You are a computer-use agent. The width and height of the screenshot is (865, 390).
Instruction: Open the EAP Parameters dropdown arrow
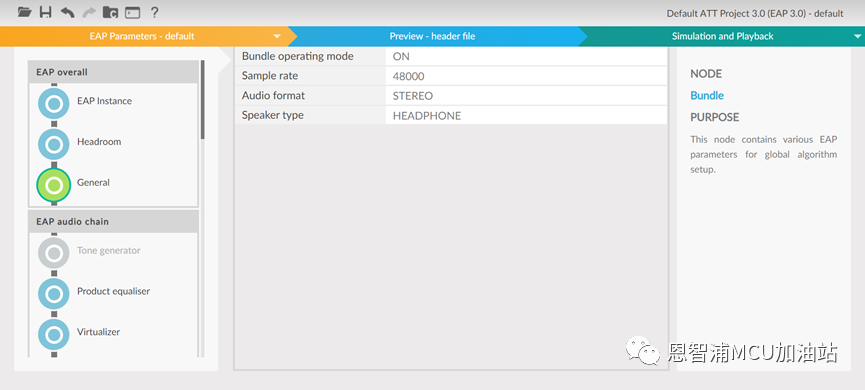pyautogui.click(x=277, y=36)
